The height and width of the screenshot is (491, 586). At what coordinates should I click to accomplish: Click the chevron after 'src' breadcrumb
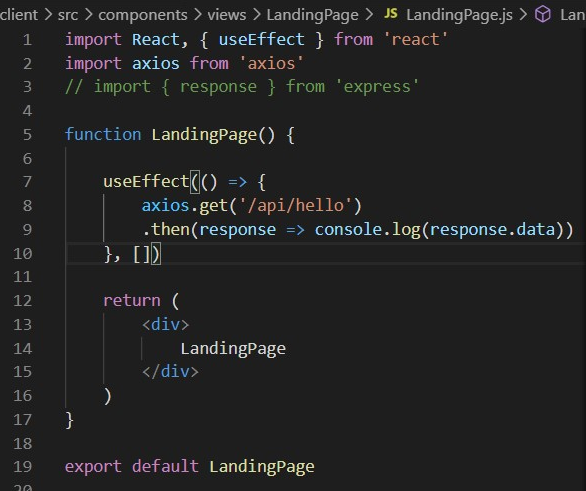tap(88, 15)
